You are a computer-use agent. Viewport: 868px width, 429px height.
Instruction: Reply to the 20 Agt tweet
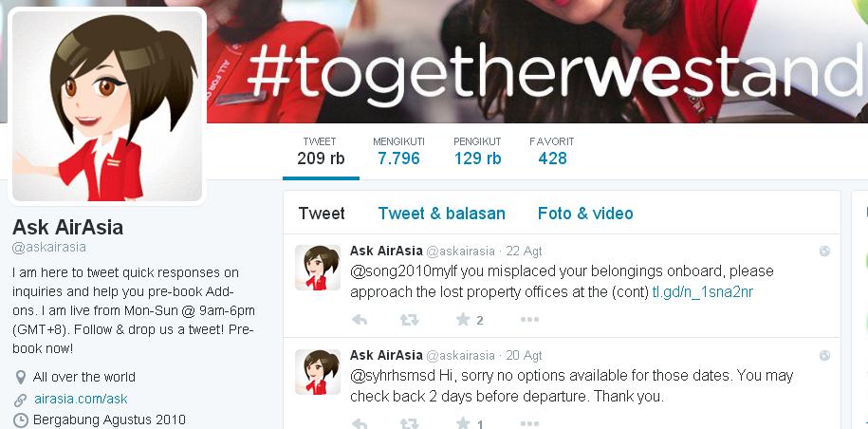[360, 424]
